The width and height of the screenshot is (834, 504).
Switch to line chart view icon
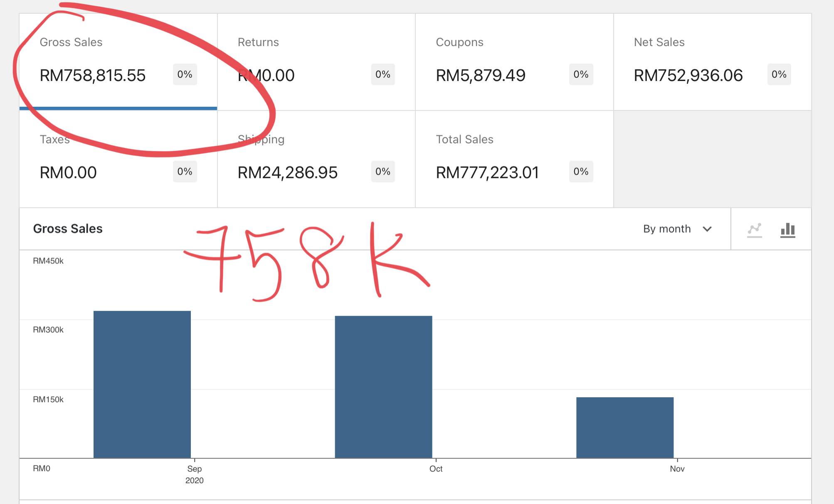pyautogui.click(x=754, y=230)
